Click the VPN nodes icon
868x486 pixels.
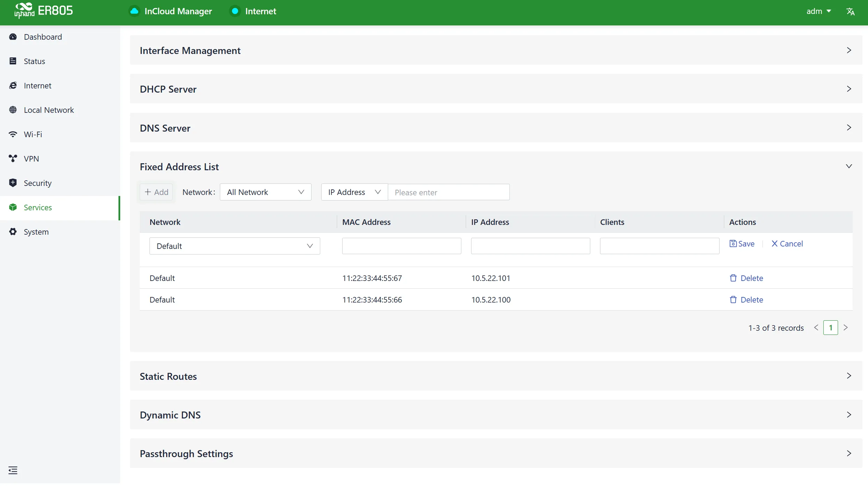pos(13,159)
